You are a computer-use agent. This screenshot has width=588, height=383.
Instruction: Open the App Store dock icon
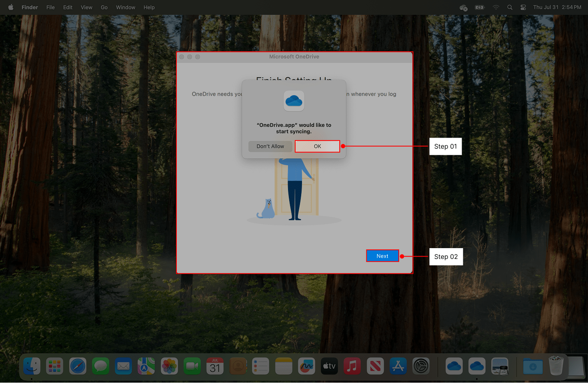398,366
